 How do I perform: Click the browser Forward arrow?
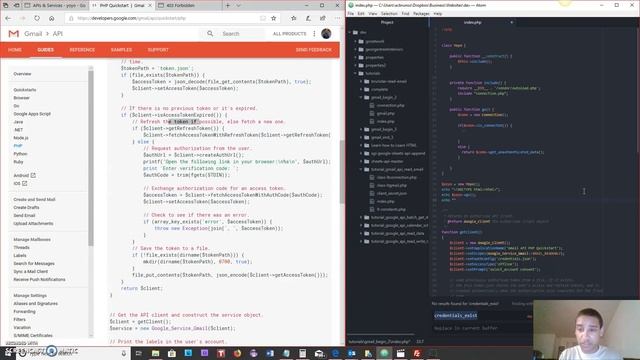tap(22, 18)
